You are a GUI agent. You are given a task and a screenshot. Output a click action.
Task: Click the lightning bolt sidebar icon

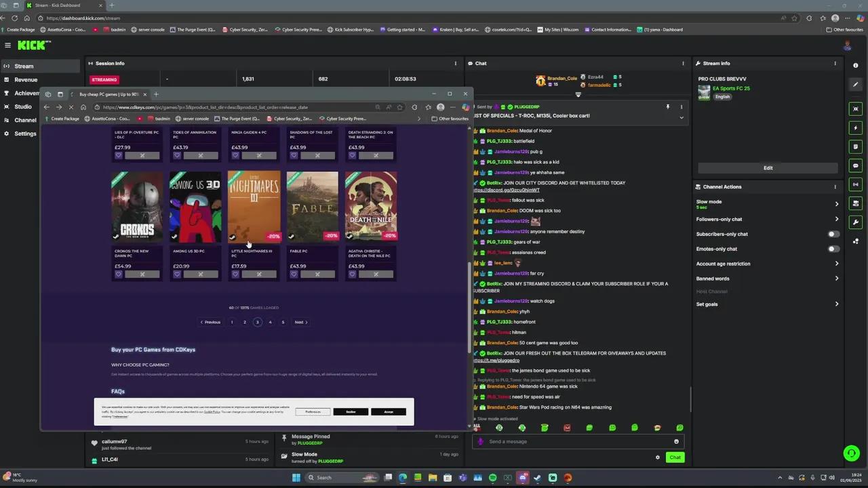pyautogui.click(x=855, y=128)
